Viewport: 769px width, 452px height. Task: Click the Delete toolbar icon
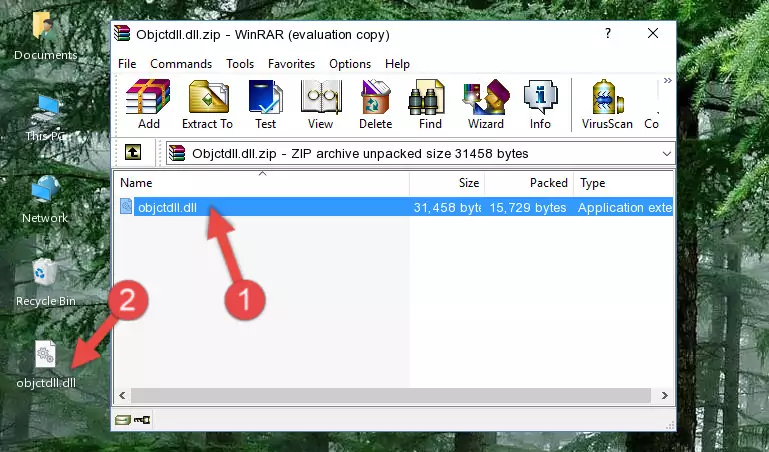point(375,104)
